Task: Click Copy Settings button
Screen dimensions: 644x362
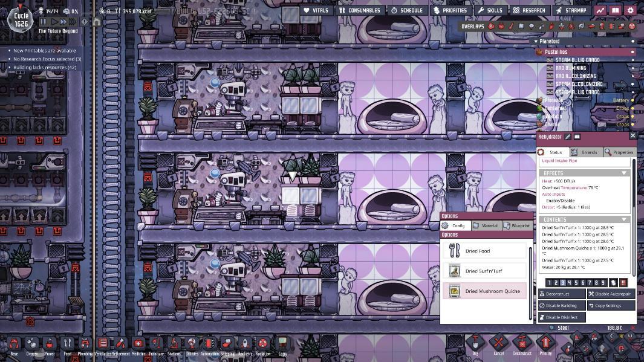Action: click(611, 305)
